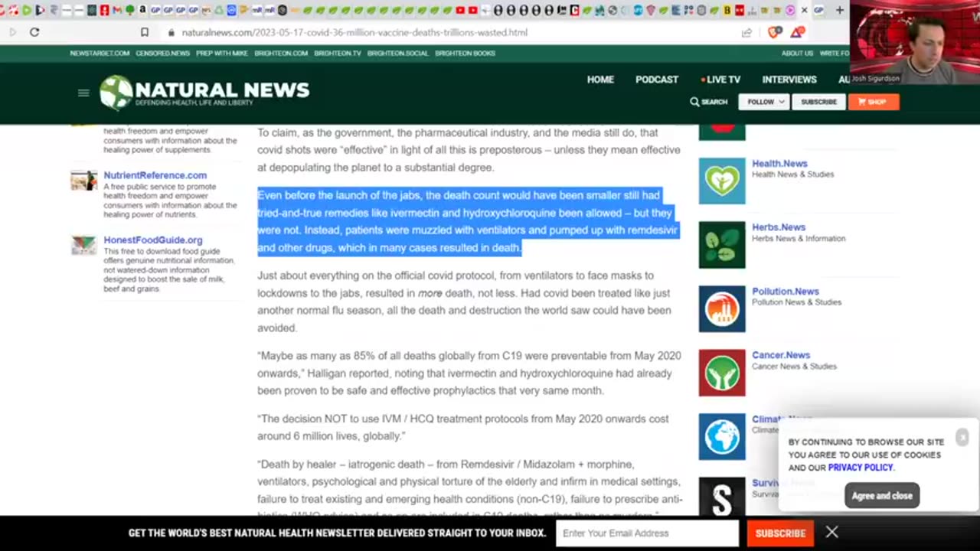Click the Cancer.News hands icon
This screenshot has height=551, width=980.
click(722, 373)
